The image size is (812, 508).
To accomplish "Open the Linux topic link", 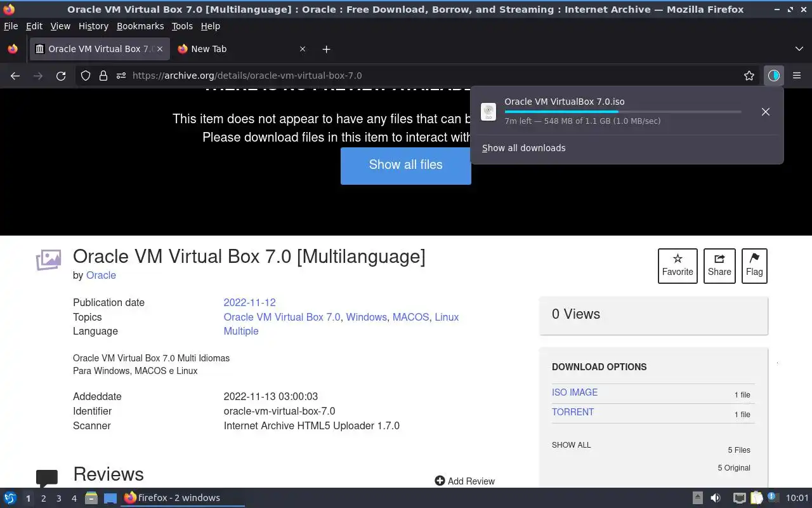I will pos(447,317).
